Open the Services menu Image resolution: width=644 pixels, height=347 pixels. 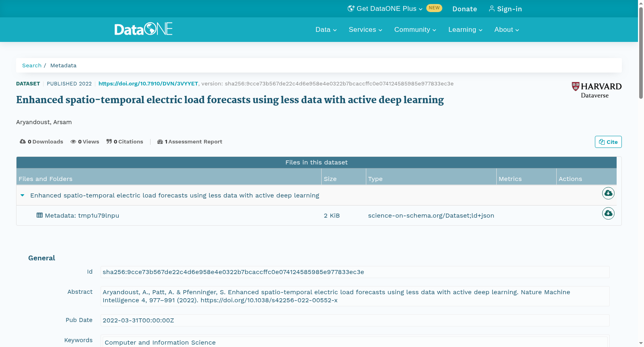pyautogui.click(x=365, y=29)
